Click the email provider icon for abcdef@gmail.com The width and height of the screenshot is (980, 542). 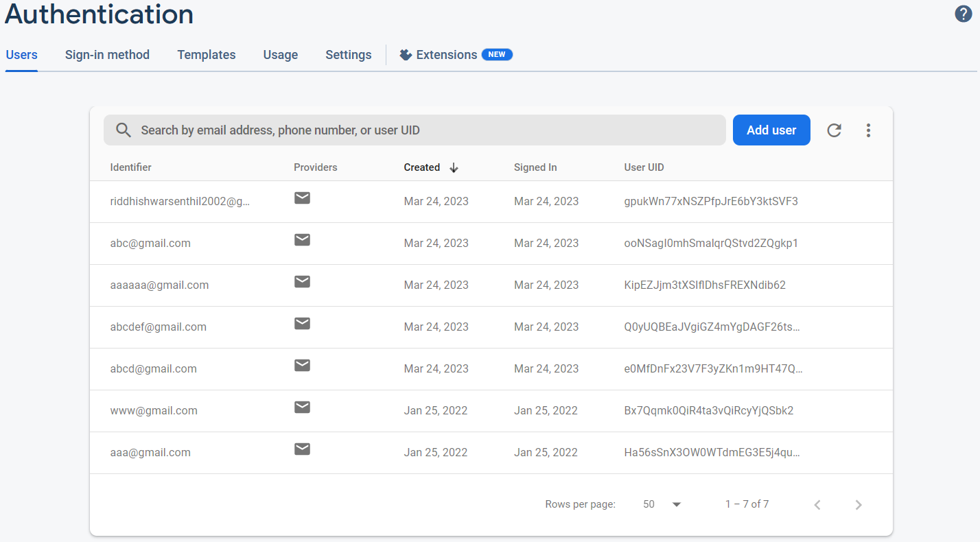(x=302, y=324)
